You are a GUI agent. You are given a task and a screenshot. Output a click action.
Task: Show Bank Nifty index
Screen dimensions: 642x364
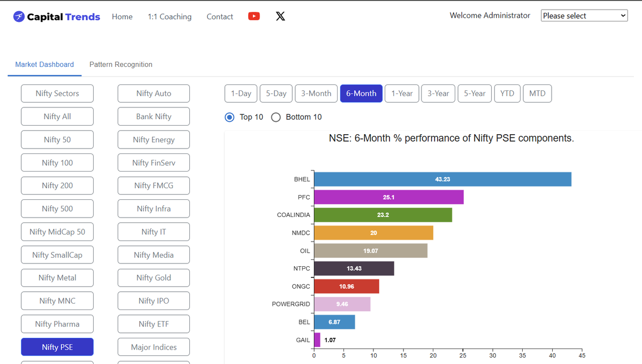click(154, 117)
